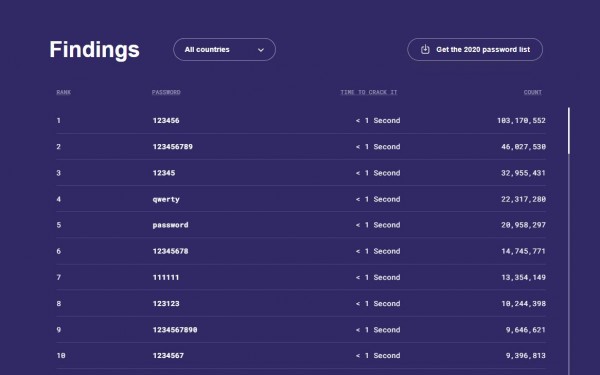
Task: Select the 1234567 password at rank 10
Action: pos(168,356)
